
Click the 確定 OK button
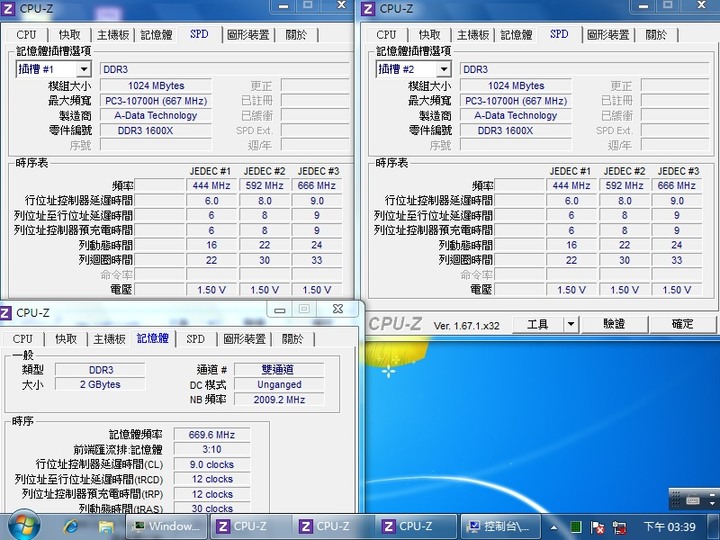coord(682,324)
